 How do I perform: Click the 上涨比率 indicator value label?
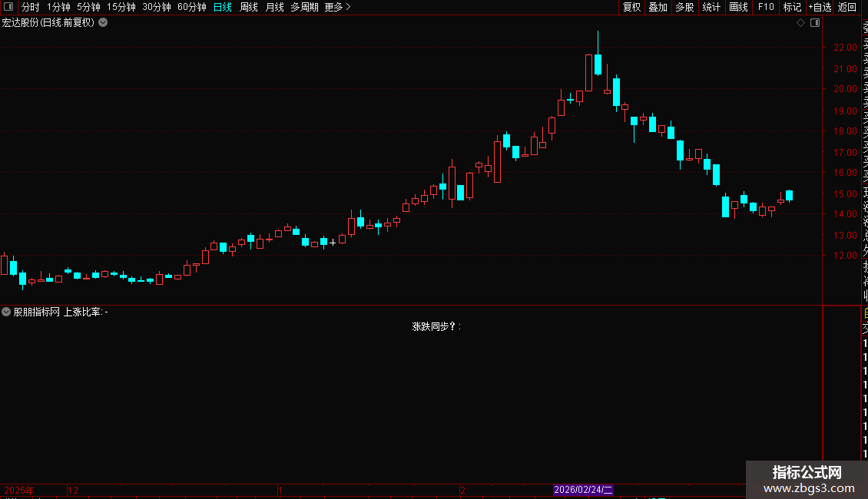(85, 312)
